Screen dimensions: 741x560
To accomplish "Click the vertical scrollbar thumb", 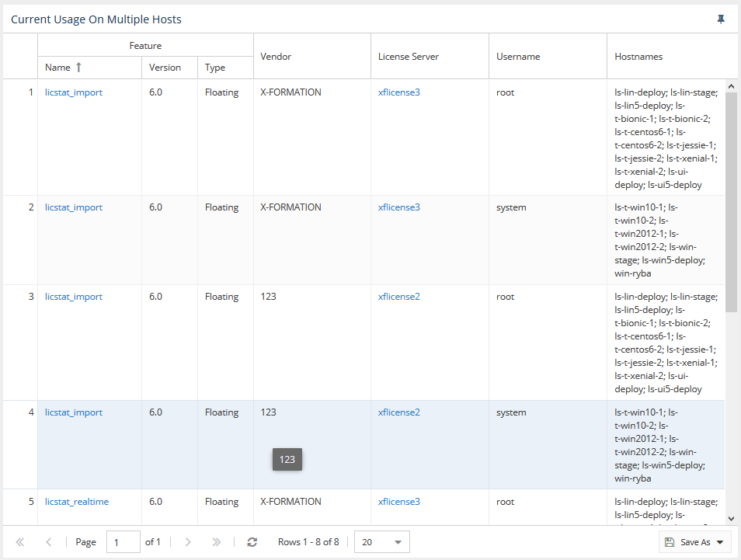I will tap(731, 202).
